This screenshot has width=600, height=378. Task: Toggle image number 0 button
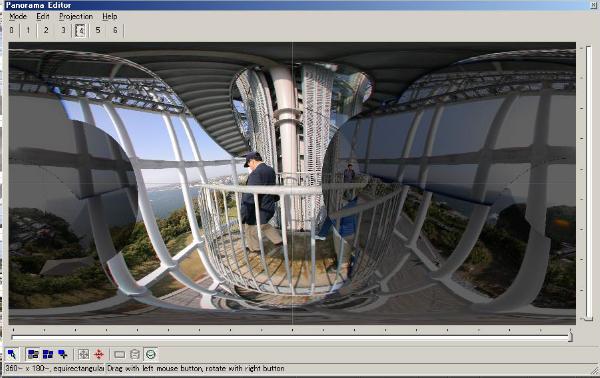coord(11,30)
